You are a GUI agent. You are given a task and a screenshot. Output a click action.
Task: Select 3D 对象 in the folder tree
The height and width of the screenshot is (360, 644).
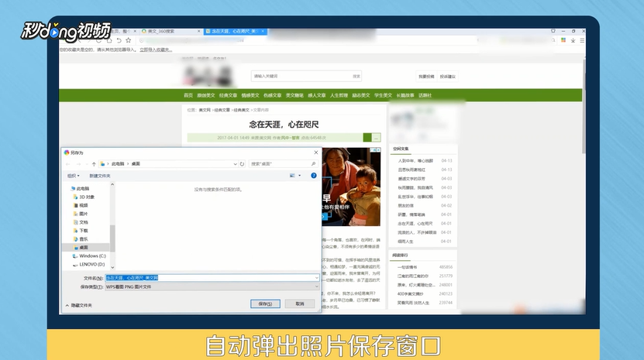click(87, 197)
